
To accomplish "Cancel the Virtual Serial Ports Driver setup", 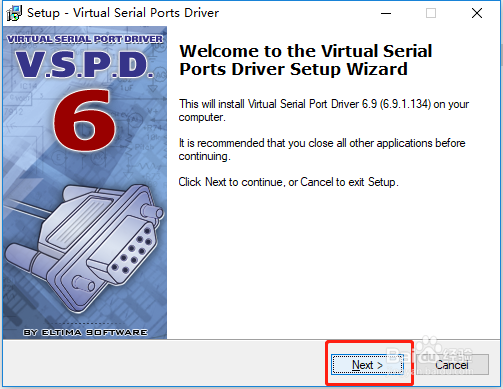I will click(452, 365).
